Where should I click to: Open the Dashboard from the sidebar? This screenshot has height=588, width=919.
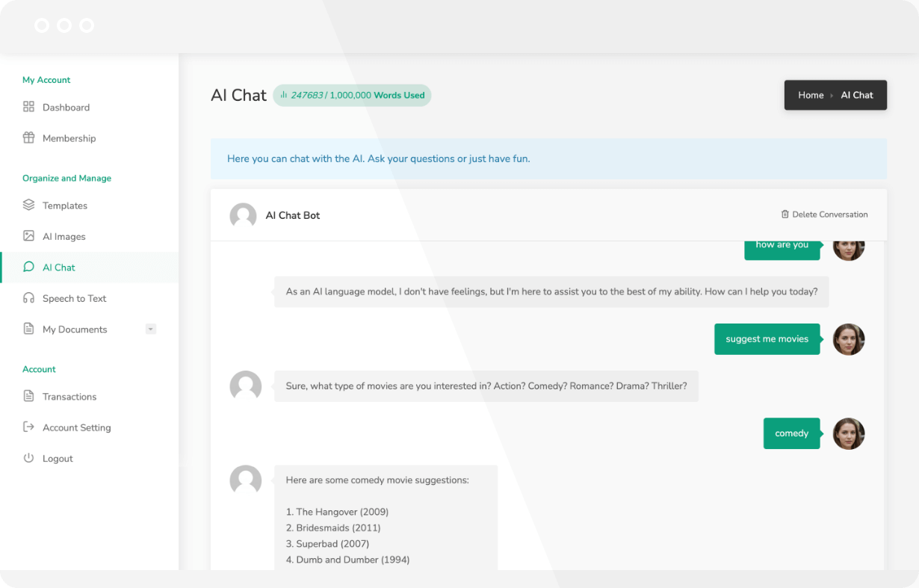click(66, 107)
